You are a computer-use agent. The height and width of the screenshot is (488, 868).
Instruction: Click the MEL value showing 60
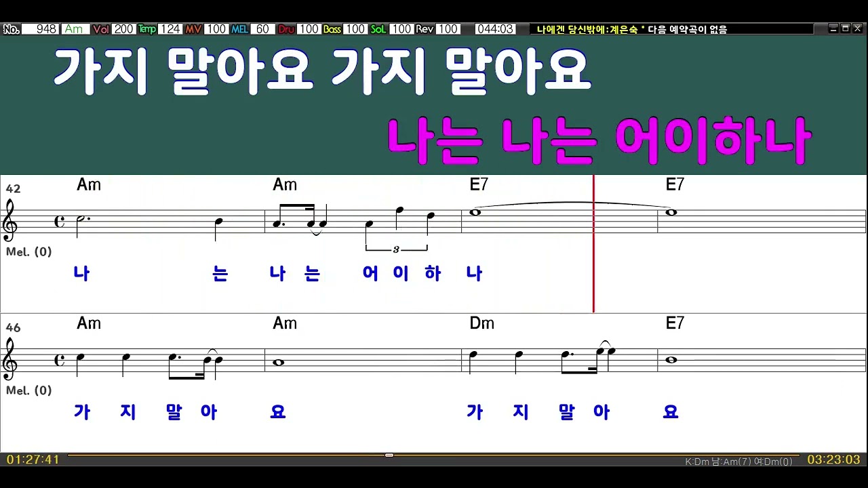tap(262, 29)
